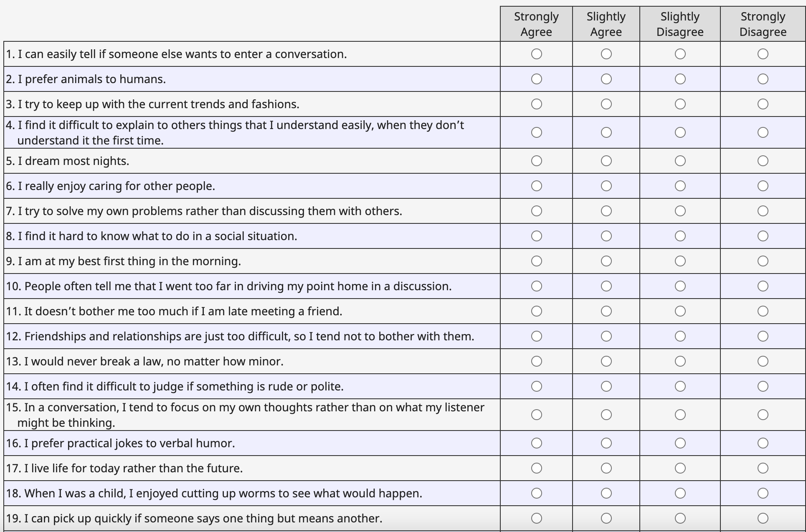Choose Slightly Agree for enjoying caring for others

click(606, 186)
